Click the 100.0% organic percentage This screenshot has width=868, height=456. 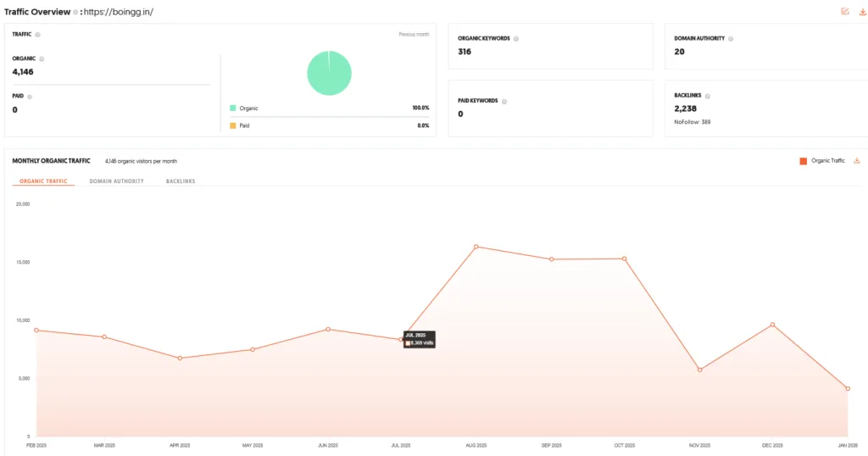click(420, 108)
